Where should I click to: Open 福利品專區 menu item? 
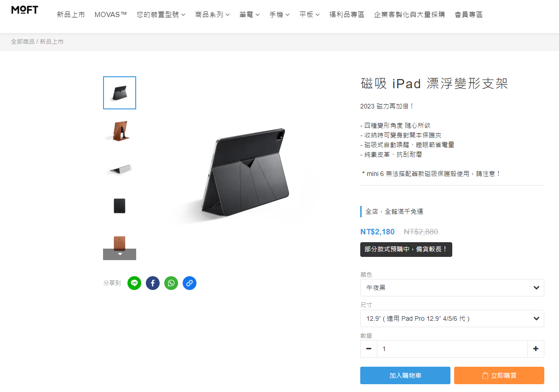click(x=347, y=15)
